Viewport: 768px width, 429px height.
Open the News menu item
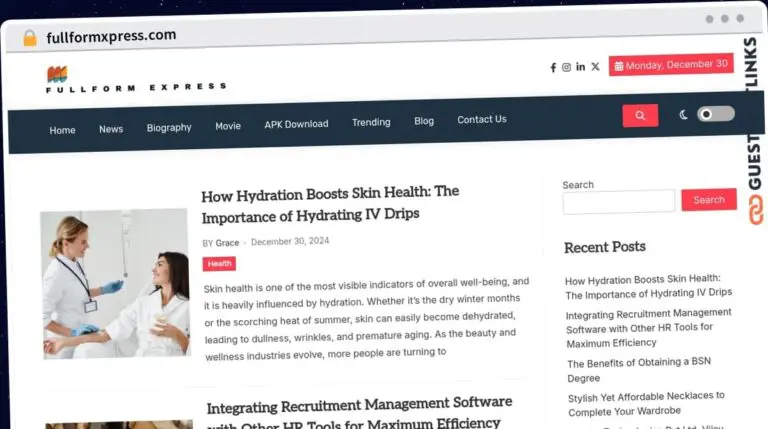point(111,129)
